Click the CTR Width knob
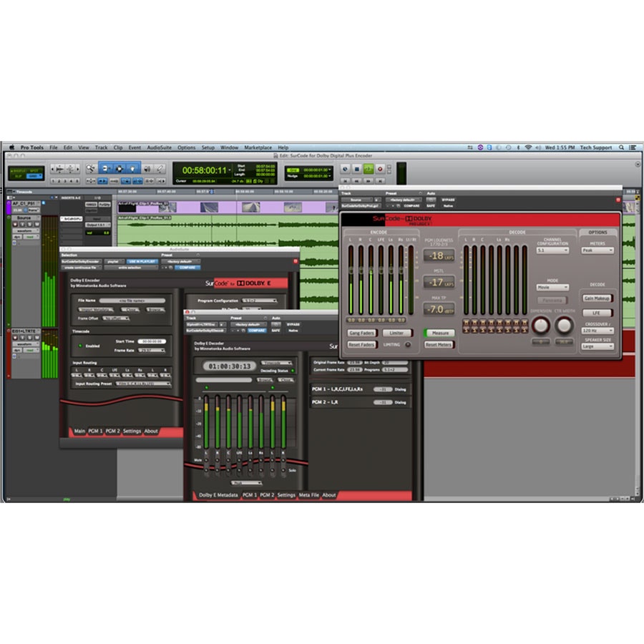644x644 pixels. (564, 326)
